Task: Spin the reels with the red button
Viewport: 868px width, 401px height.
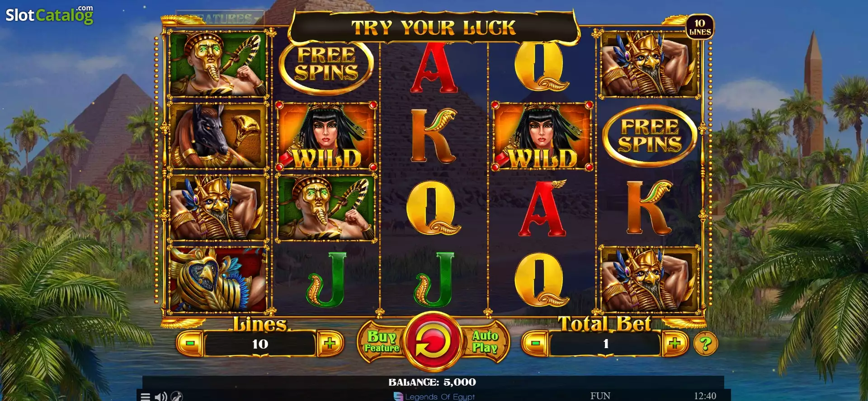Action: click(433, 341)
